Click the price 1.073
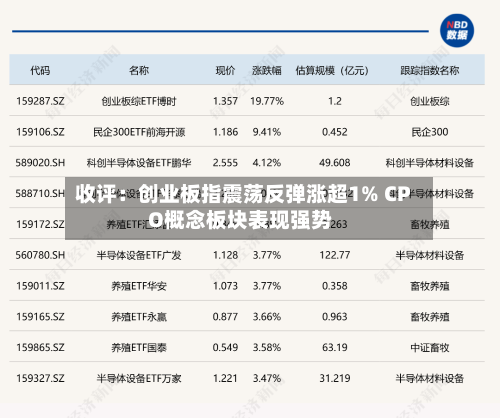The image size is (500, 418). pyautogui.click(x=225, y=286)
